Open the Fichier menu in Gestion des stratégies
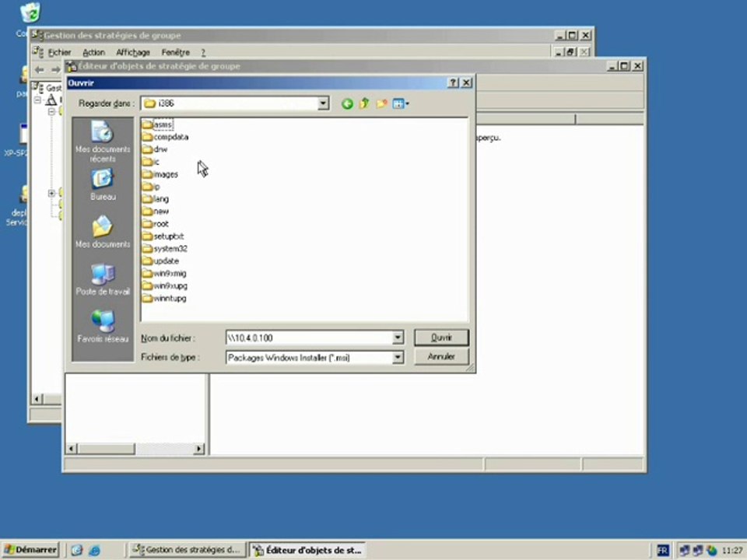Viewport: 747px width, 560px height. coord(59,52)
